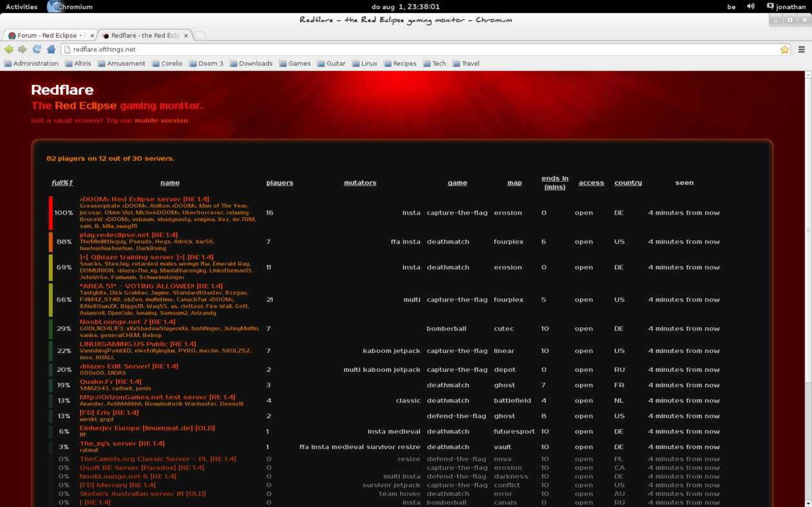Screen dimensions: 812x507
Task: Click the browser forward arrow icon
Action: 23,50
